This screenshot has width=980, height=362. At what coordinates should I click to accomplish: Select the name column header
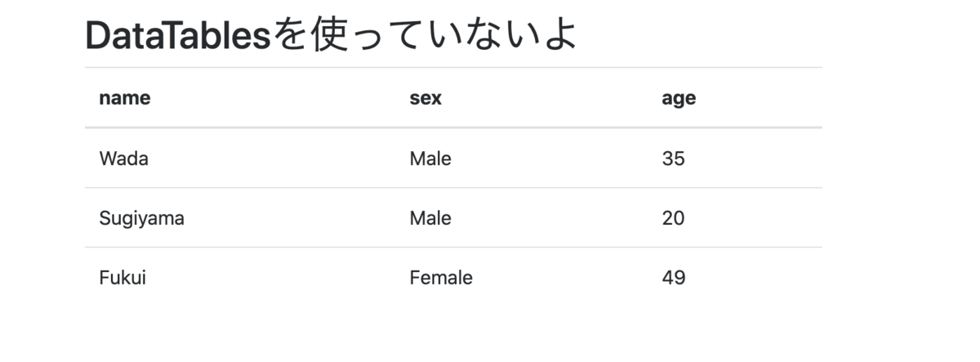coord(125,98)
